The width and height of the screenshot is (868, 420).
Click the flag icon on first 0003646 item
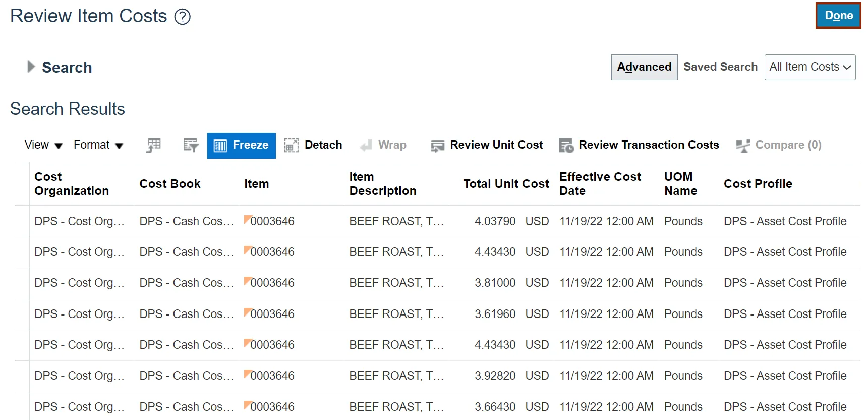pyautogui.click(x=247, y=219)
